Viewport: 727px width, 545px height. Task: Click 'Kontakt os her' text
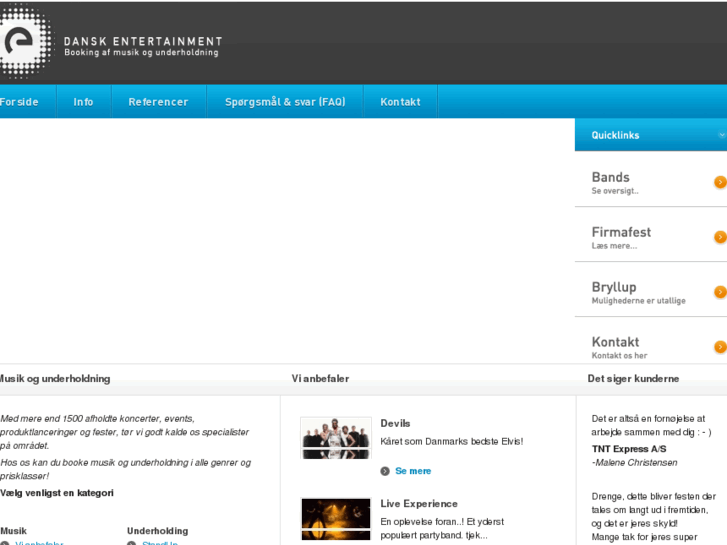point(619,356)
